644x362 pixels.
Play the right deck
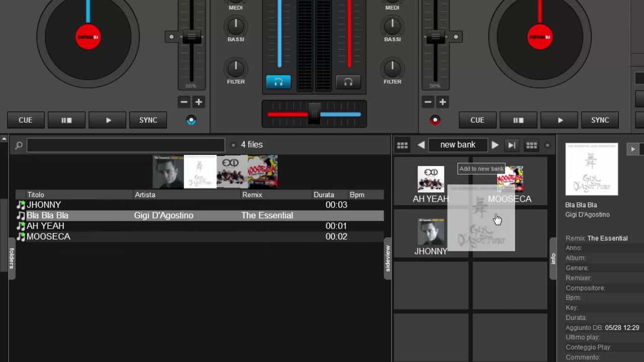559,120
